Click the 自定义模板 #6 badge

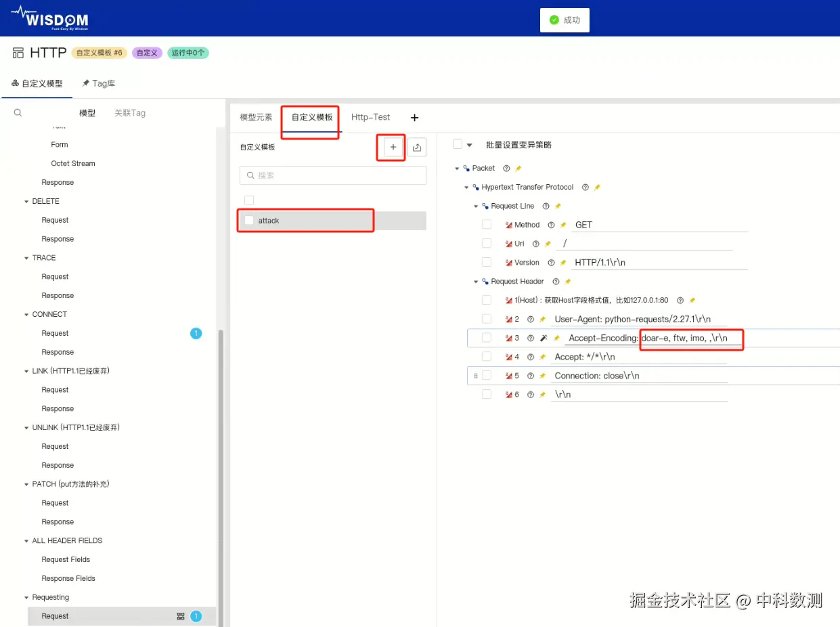coord(100,53)
